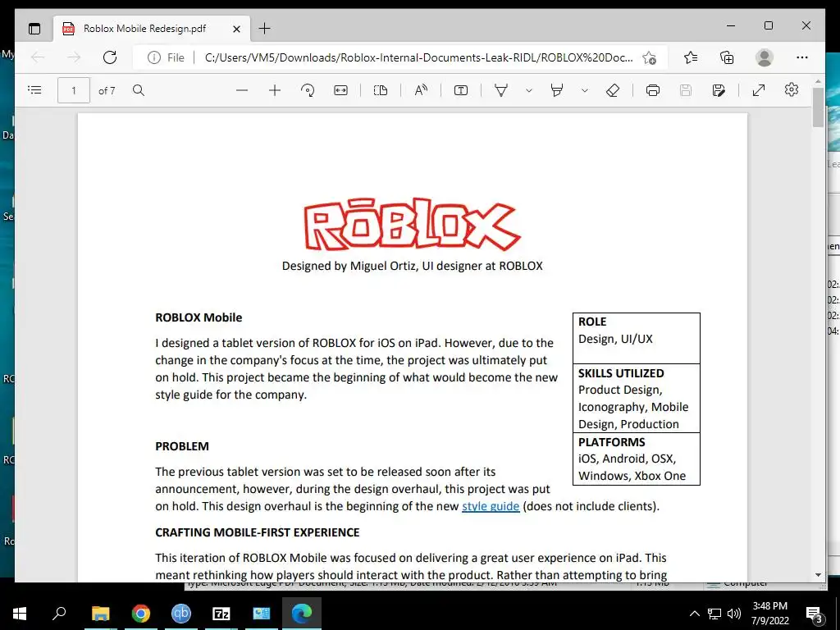
Task: Click 'CRAFTING MOBILE-FIRST EXPERIENCE' heading
Action: 257,532
